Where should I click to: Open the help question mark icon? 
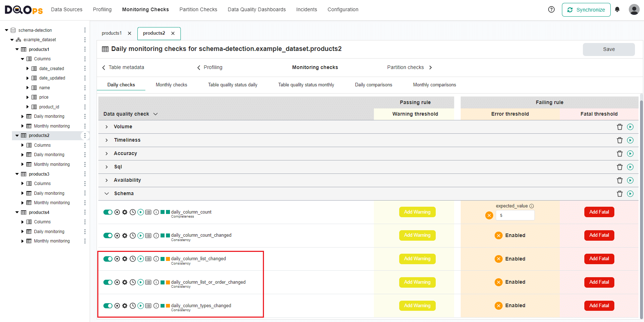(551, 10)
